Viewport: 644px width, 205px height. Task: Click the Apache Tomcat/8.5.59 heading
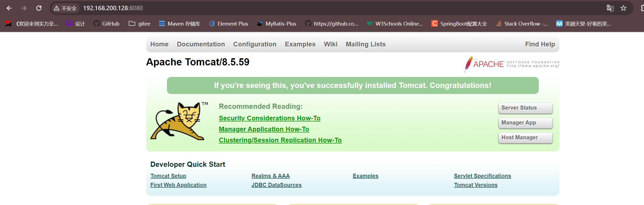(197, 62)
